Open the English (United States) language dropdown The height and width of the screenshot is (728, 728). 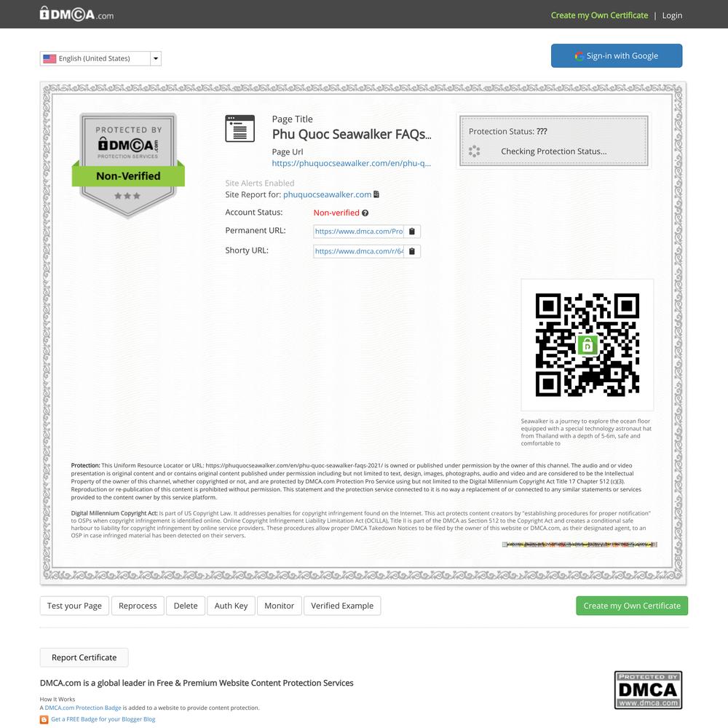(x=100, y=58)
